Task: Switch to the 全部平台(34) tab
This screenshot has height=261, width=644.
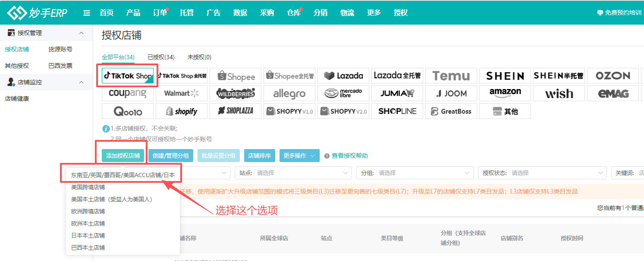Action: pyautogui.click(x=118, y=57)
